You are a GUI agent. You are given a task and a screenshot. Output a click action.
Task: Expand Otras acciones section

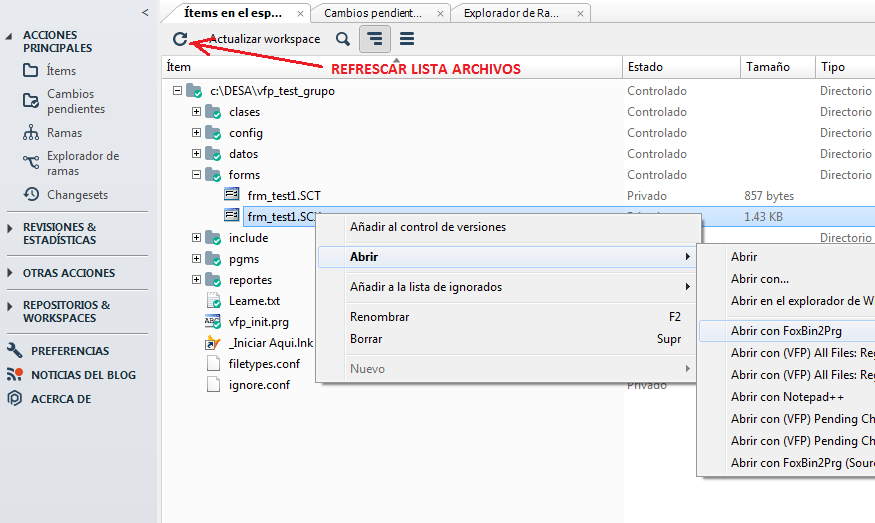pos(9,273)
